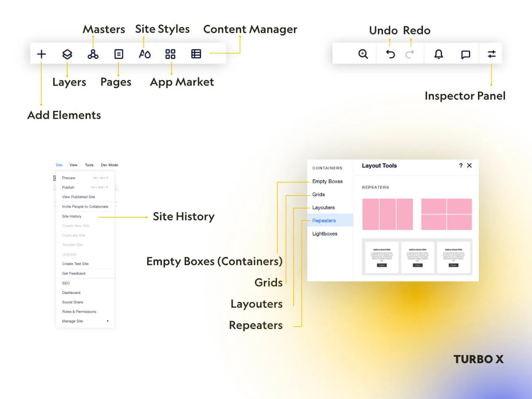The height and width of the screenshot is (399, 532).
Task: Open the View menu
Action: point(74,165)
